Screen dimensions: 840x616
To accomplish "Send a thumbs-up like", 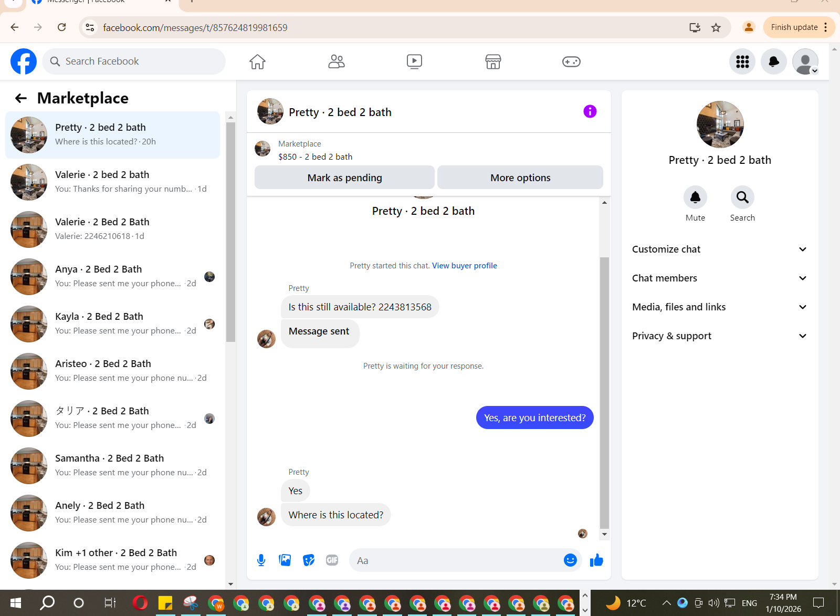I will [596, 560].
